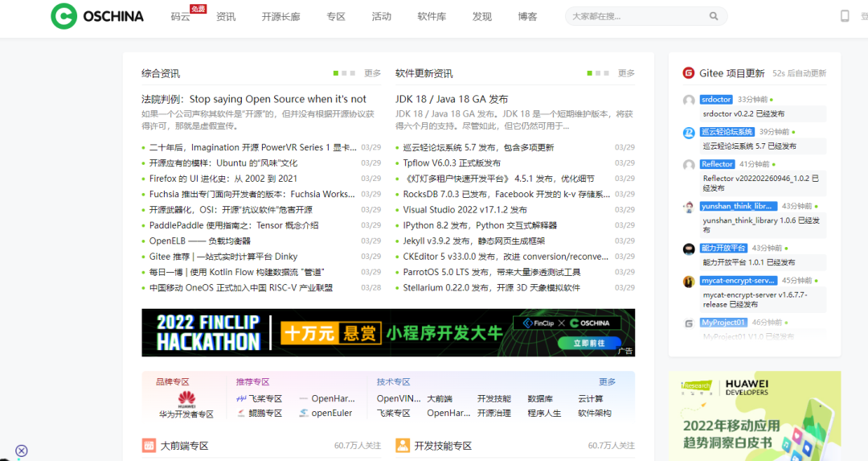Click the 大前端专区 orange icon
Screen dimensions: 868x461
point(149,446)
